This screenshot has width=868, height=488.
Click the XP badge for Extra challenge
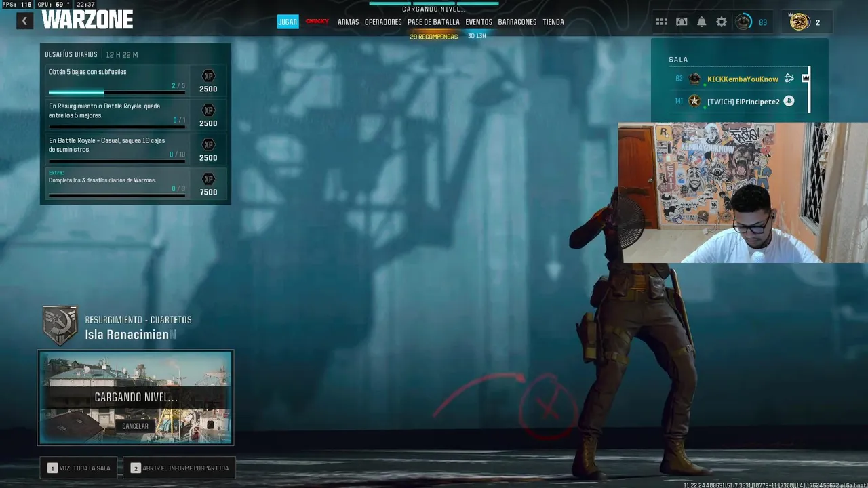208,179
